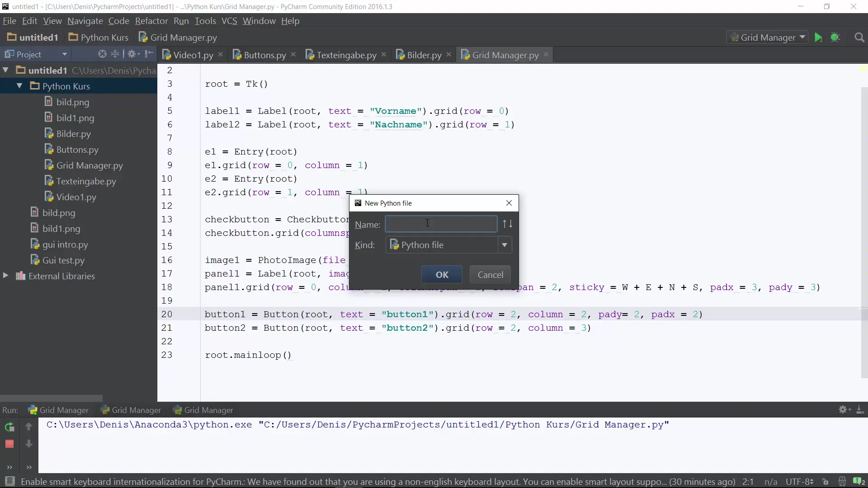This screenshot has height=488, width=868.
Task: Start debugging with the bug icon
Action: point(835,38)
